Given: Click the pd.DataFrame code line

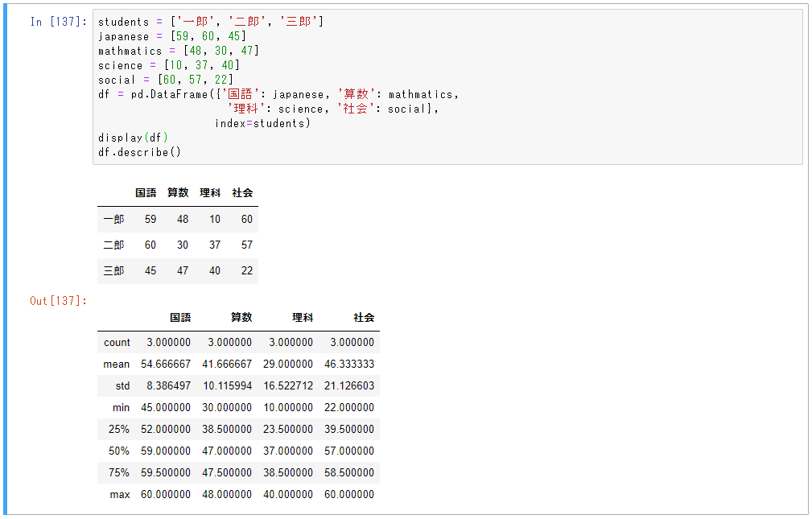Looking at the screenshot, I should coord(278,94).
